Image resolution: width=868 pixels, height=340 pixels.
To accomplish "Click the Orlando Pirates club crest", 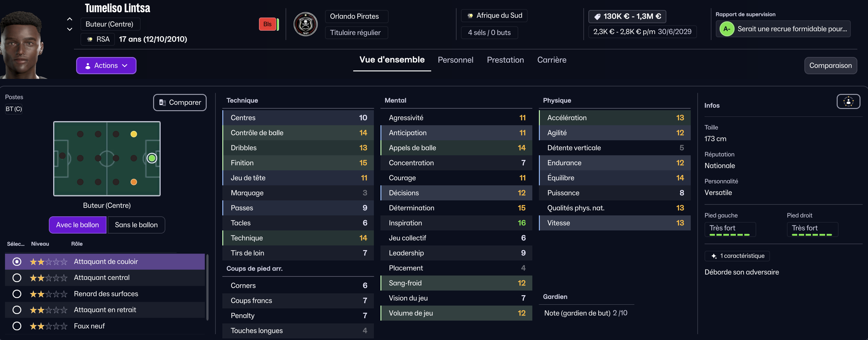I will [305, 24].
